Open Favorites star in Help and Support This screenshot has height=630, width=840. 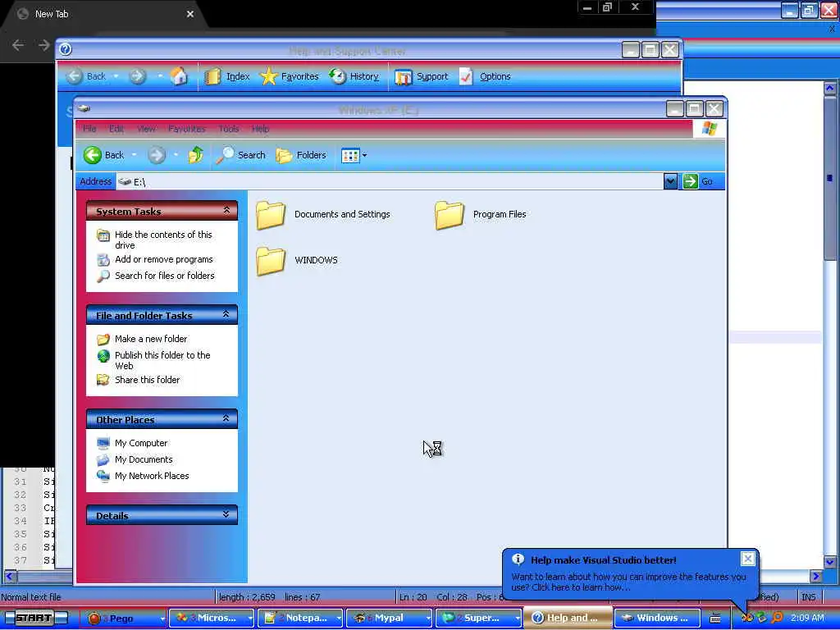click(x=290, y=76)
